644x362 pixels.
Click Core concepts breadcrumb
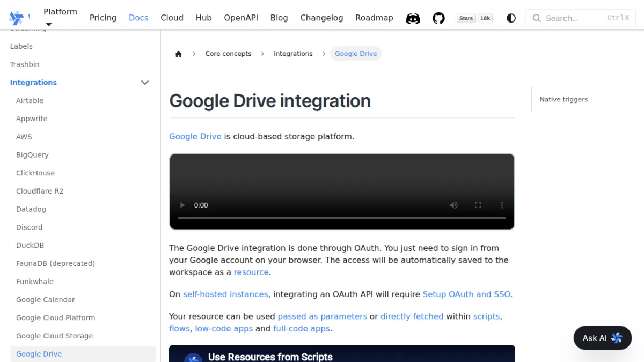point(228,54)
